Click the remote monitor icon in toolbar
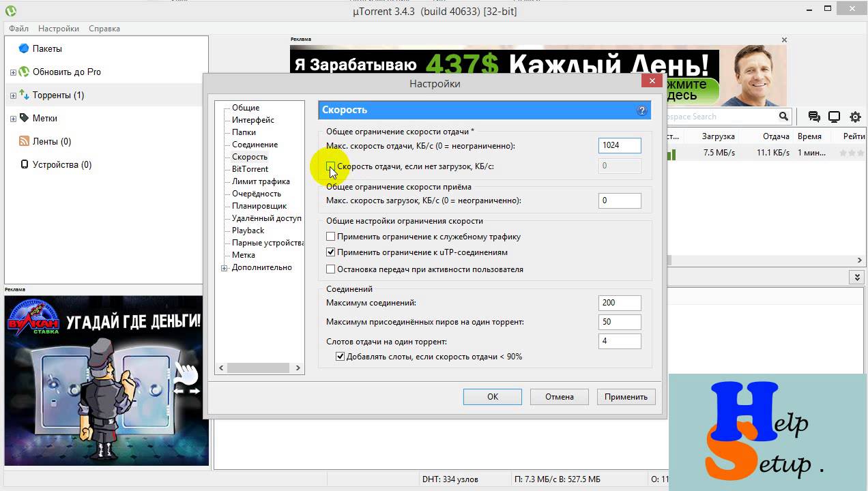This screenshot has height=491, width=868. (834, 117)
